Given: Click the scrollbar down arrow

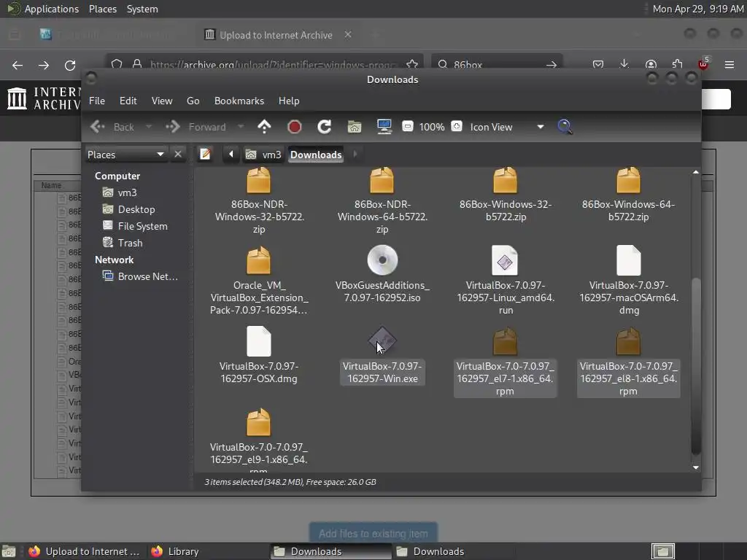Looking at the screenshot, I should click(695, 467).
